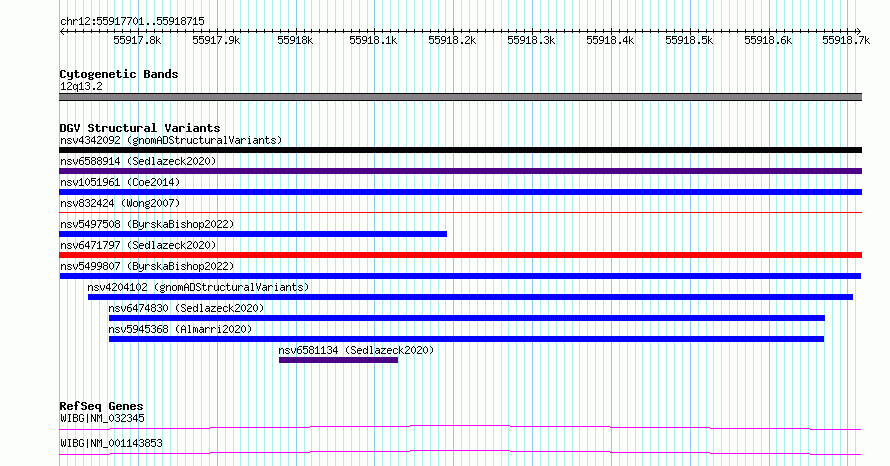Click the chr12:55917701..55918715 region label

[132, 22]
